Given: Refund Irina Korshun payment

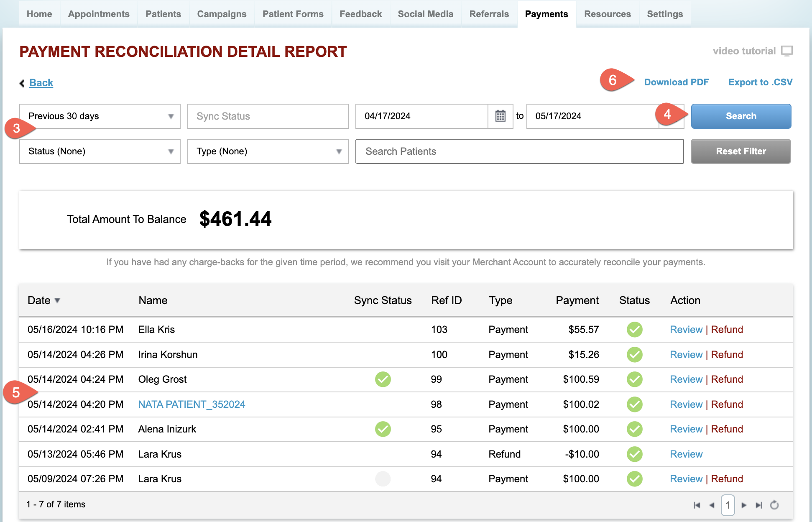Looking at the screenshot, I should point(727,355).
